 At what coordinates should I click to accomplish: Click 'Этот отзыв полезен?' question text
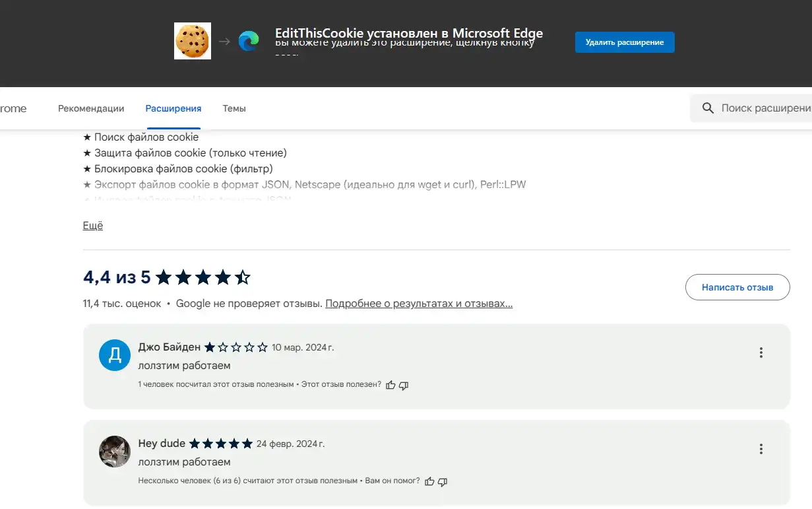tap(341, 384)
